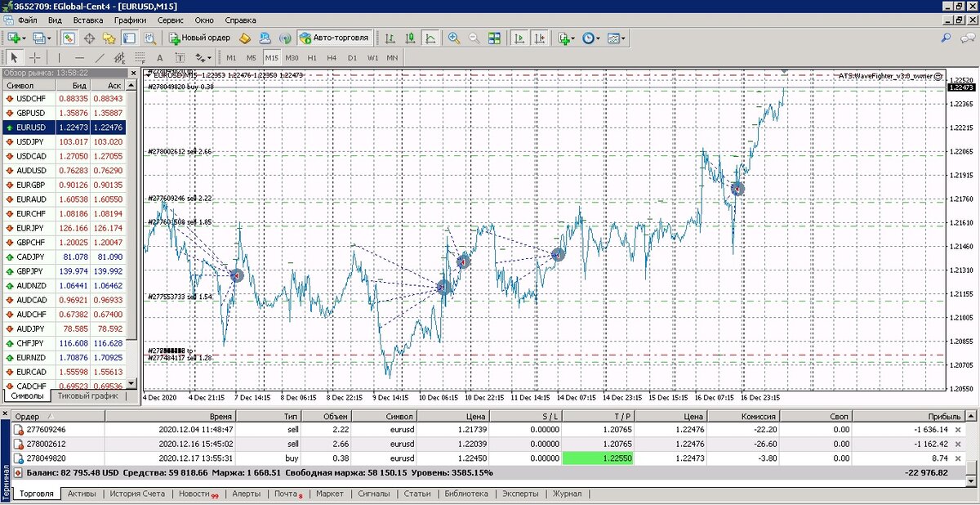
Task: Select the equidistant channel tool
Action: click(x=119, y=58)
